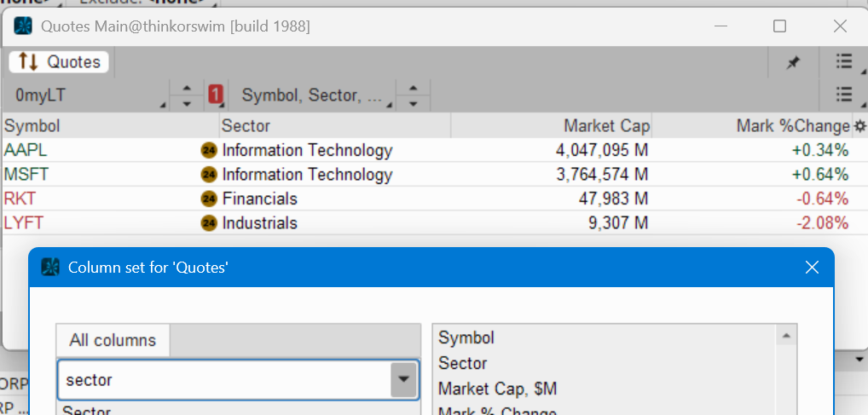This screenshot has height=415, width=868.
Task: Open the list menu icon beside the pin
Action: point(843,61)
